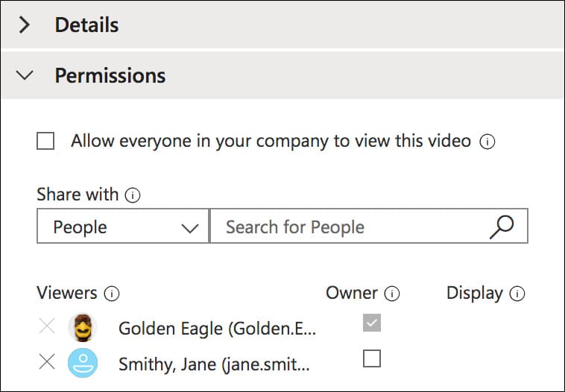Click info icon next to company view option
Image resolution: width=565 pixels, height=392 pixels.
487,142
